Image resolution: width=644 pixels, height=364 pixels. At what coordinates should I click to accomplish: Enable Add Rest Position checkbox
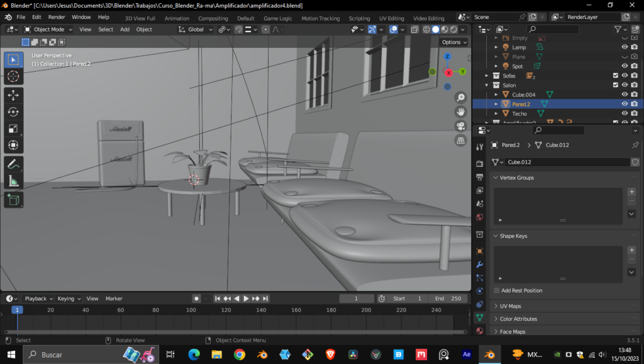click(x=497, y=291)
